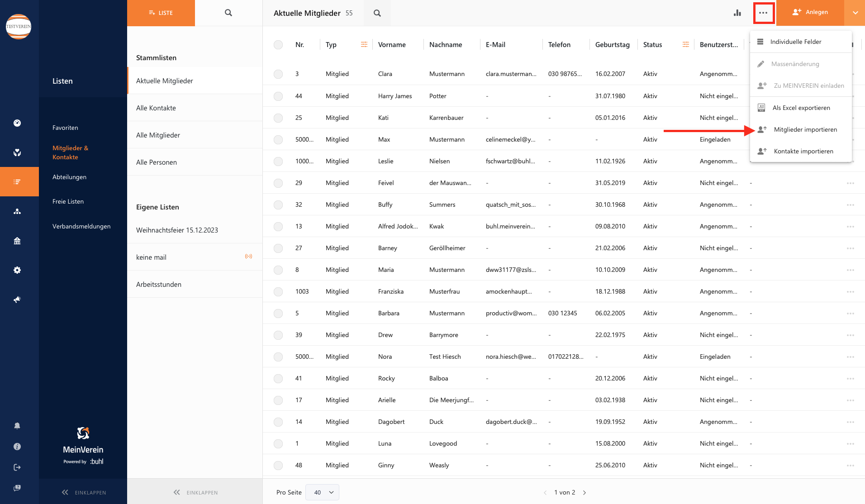Toggle select-all checkbox in header
Viewport: 865px width, 504px height.
[x=278, y=45]
